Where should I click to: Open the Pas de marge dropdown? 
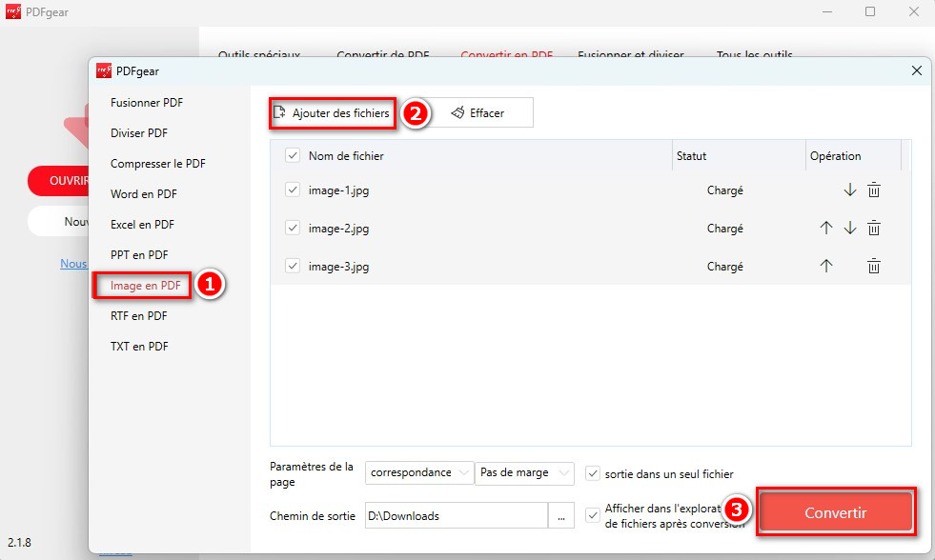point(524,472)
